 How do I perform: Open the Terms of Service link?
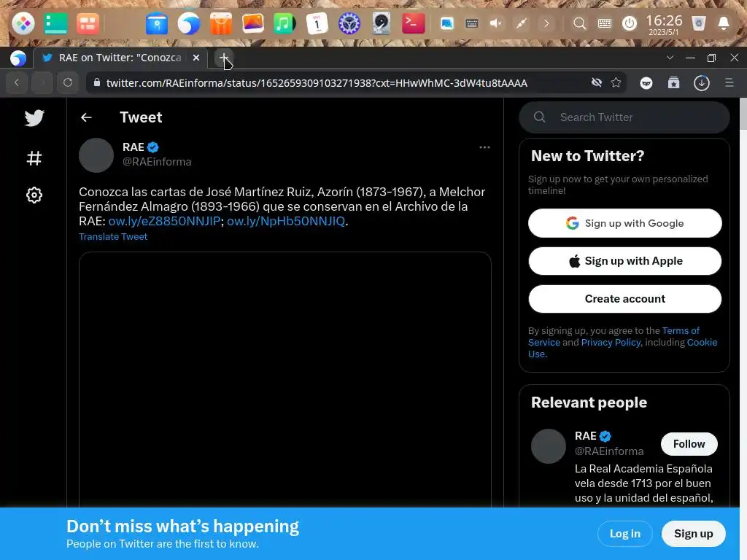tap(681, 330)
